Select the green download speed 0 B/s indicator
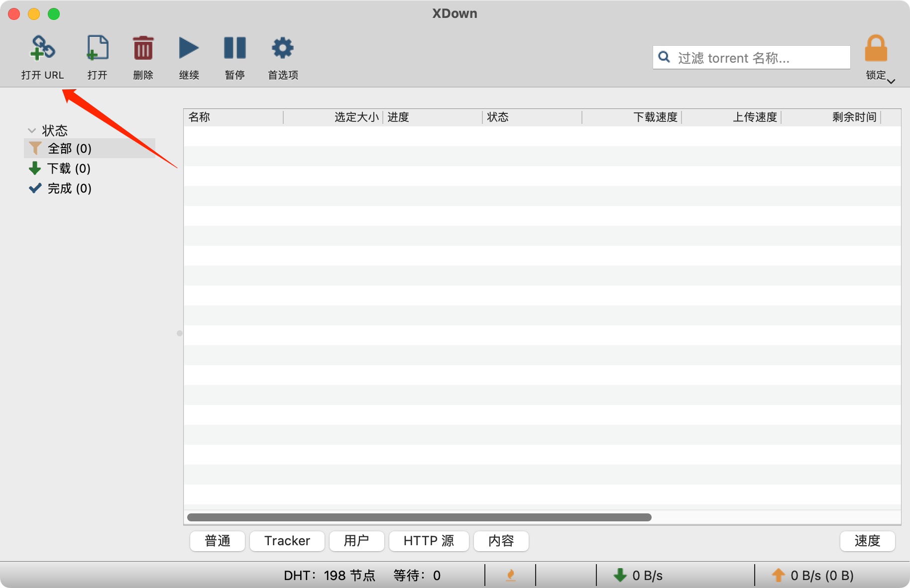This screenshot has width=910, height=588. click(638, 576)
